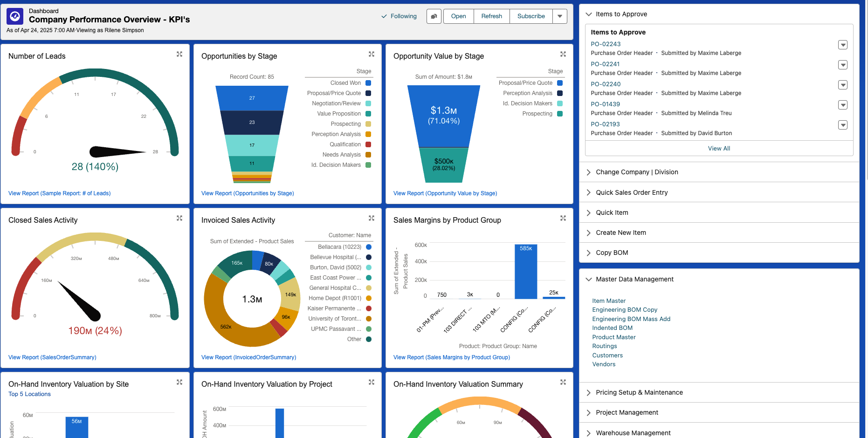Expand Opportunity Value by Stage widget
The height and width of the screenshot is (438, 868).
click(563, 55)
